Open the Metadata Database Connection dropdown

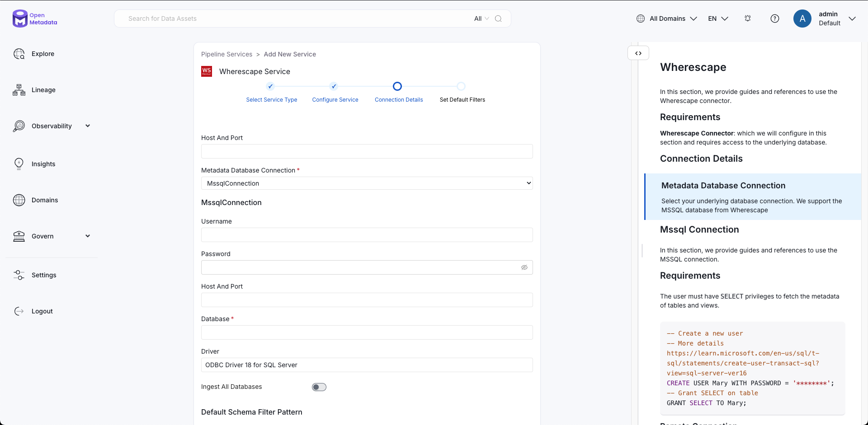[x=367, y=183]
